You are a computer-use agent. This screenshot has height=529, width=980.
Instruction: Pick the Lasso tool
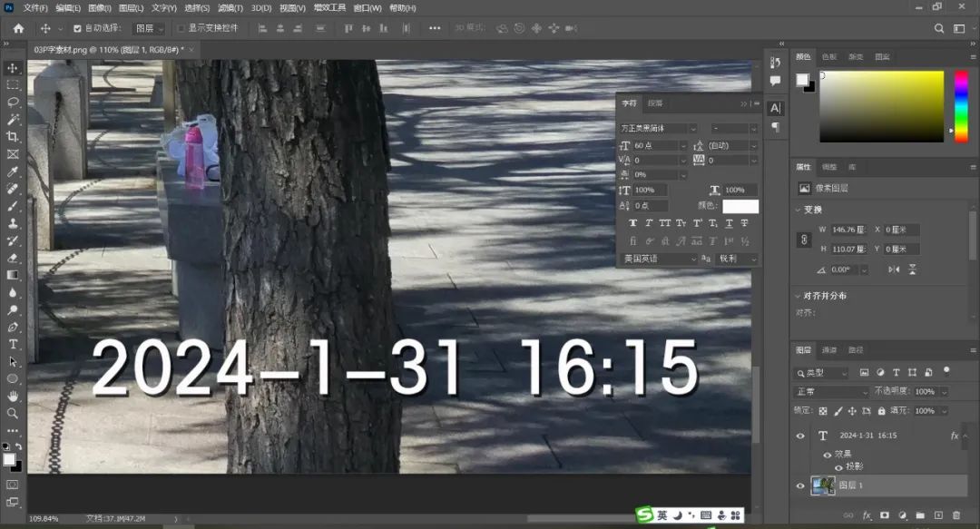point(13,103)
